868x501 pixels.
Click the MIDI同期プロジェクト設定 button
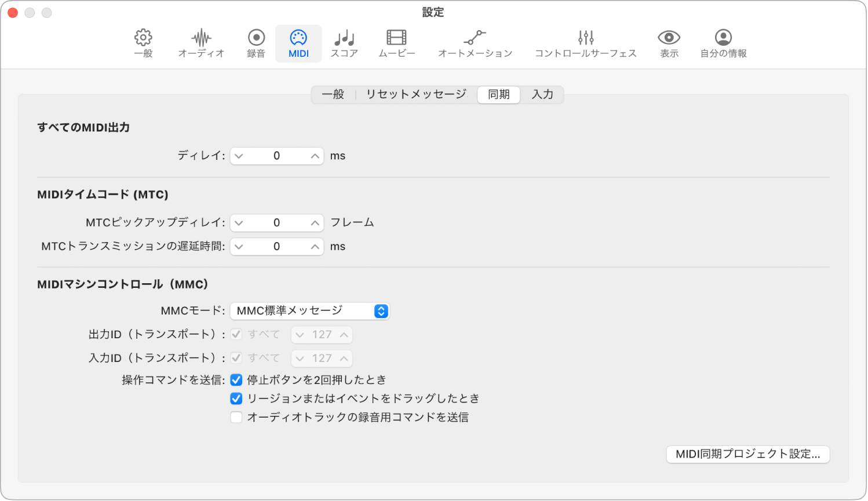[x=747, y=454]
